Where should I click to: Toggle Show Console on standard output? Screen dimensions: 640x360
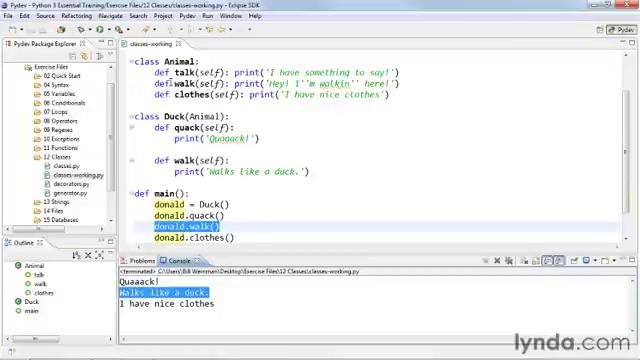tap(547, 260)
